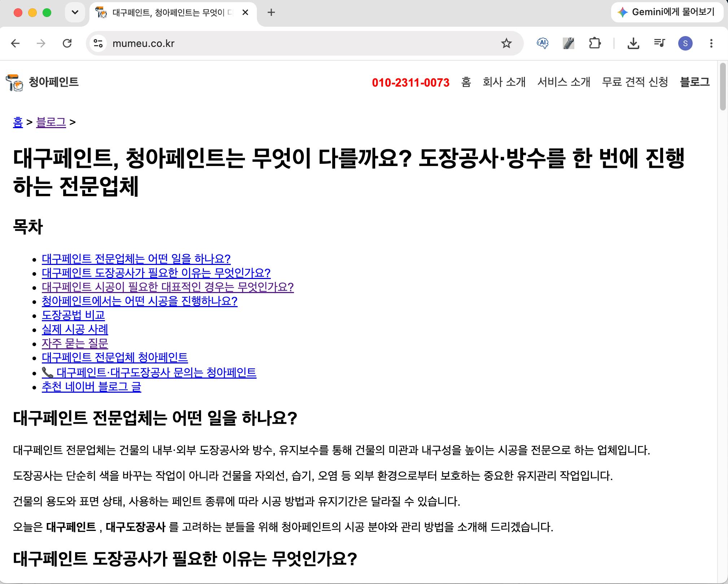The height and width of the screenshot is (584, 728).
Task: Click the bold 대구페인트 text in the last paragraph
Action: tap(71, 527)
